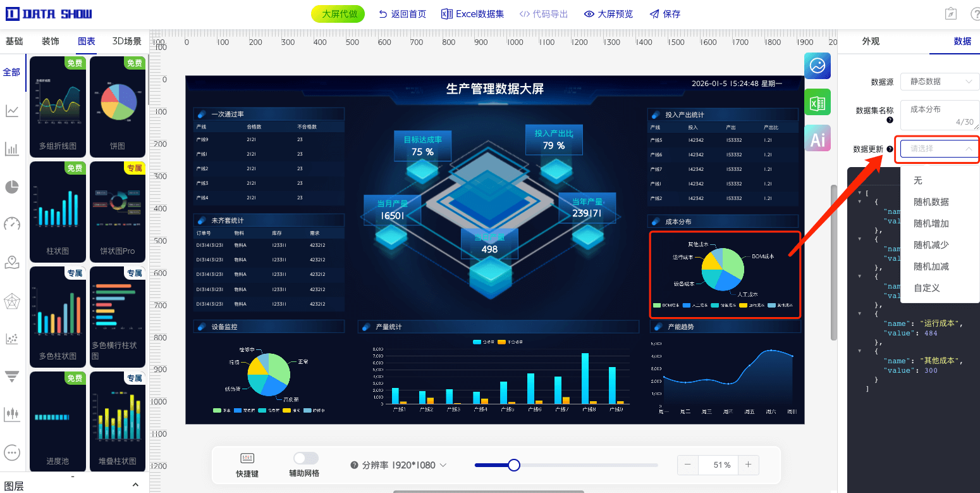Select the scatter chart category
Screen dimensions: 980x493
tap(12, 339)
